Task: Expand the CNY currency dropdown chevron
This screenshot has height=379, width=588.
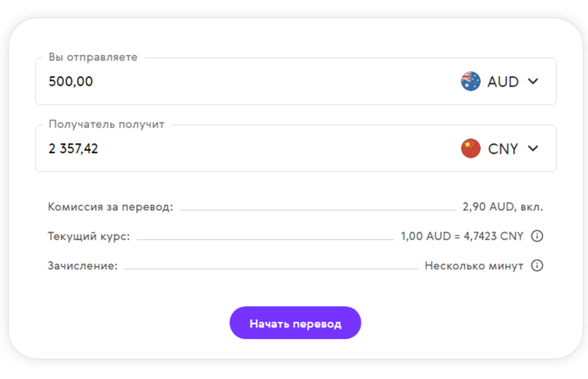Action: point(533,149)
